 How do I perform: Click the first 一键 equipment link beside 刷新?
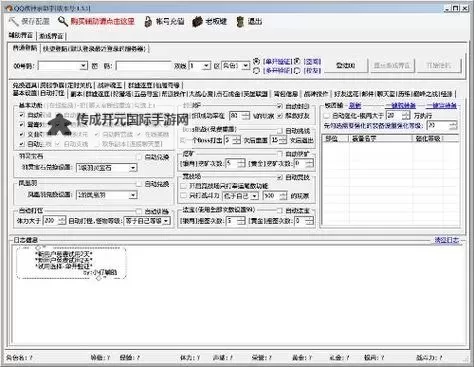(400, 106)
